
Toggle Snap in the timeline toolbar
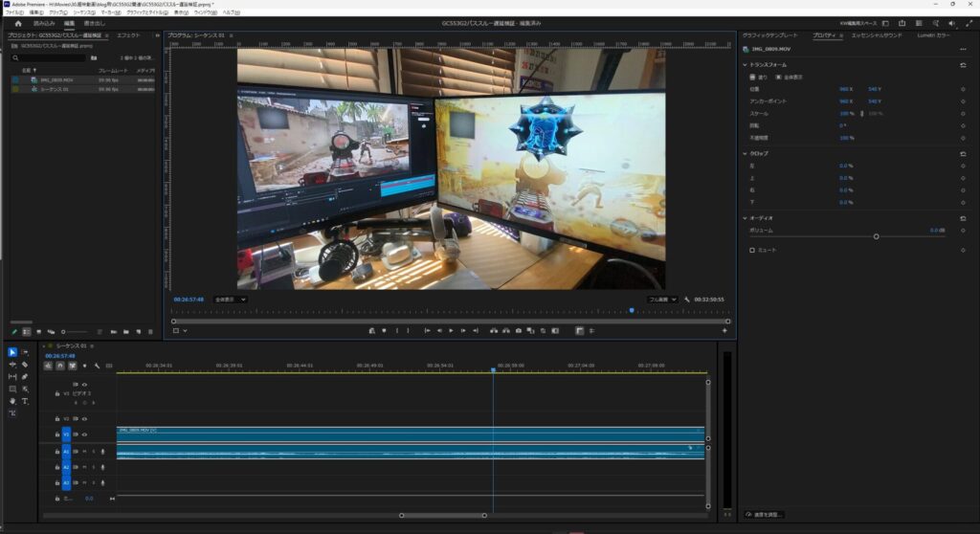coord(60,366)
